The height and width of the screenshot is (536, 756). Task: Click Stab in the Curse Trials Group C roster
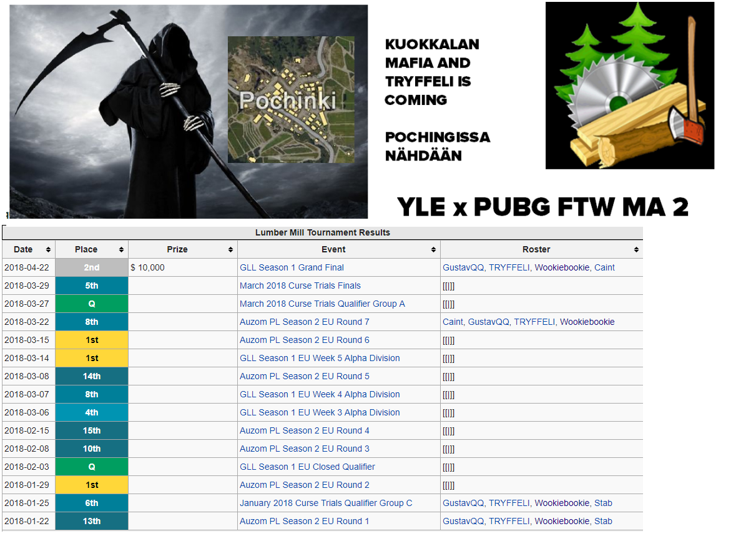point(603,503)
